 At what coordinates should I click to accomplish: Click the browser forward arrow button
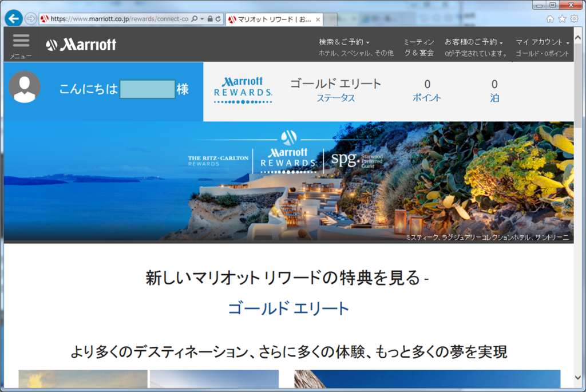[x=31, y=19]
